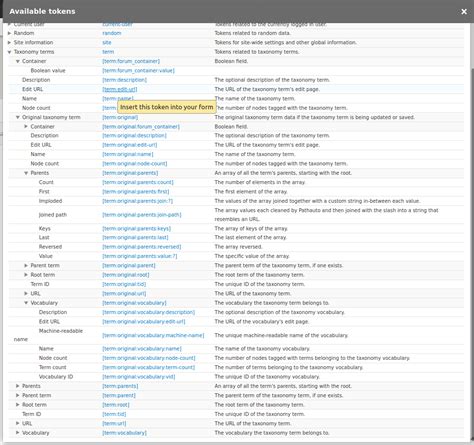Click the [term:original:parents:join-path] token
Viewport: 474px width, 445px height.
(142, 215)
